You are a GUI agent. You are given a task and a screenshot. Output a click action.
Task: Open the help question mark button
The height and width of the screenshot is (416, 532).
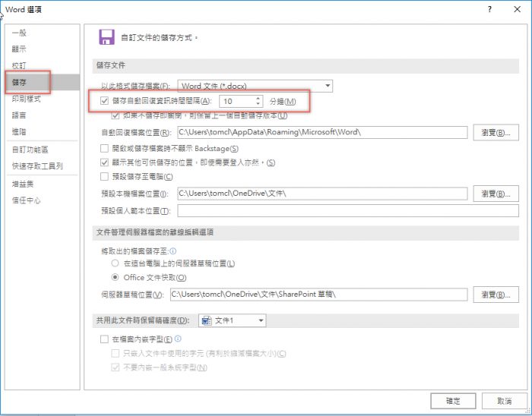[x=489, y=9]
